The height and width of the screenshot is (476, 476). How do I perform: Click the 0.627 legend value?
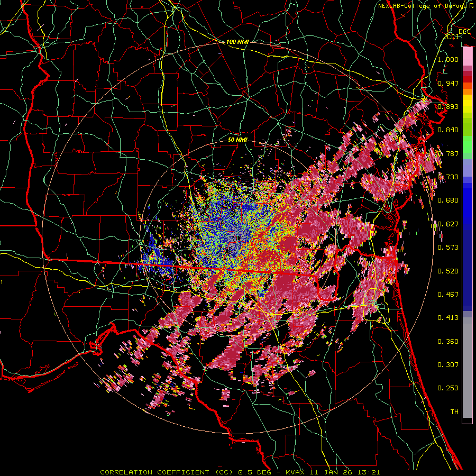pos(448,224)
